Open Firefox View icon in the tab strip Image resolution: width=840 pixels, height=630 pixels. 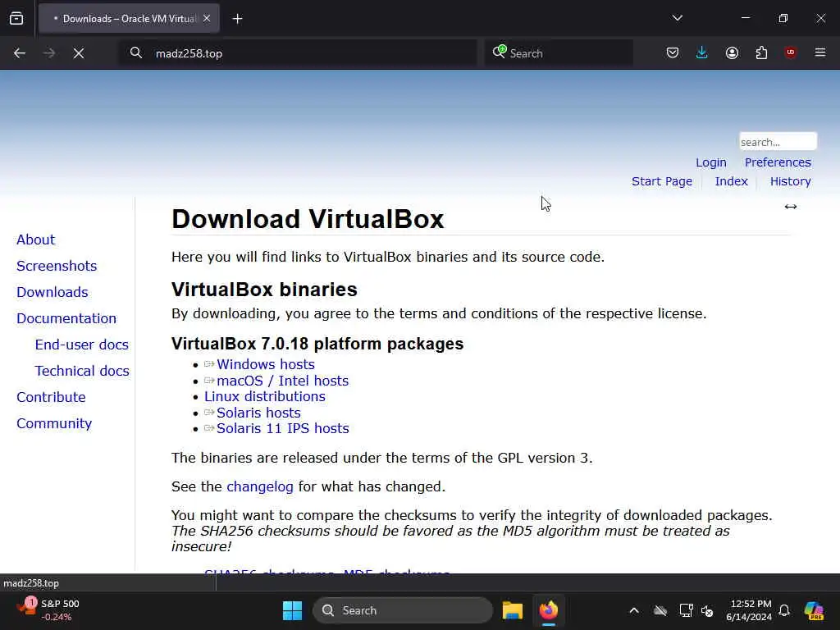point(16,19)
